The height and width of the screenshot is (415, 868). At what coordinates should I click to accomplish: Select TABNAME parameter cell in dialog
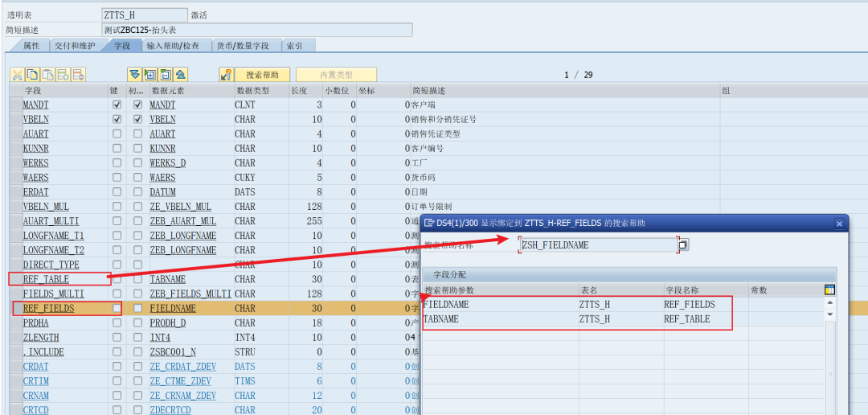tap(501, 318)
